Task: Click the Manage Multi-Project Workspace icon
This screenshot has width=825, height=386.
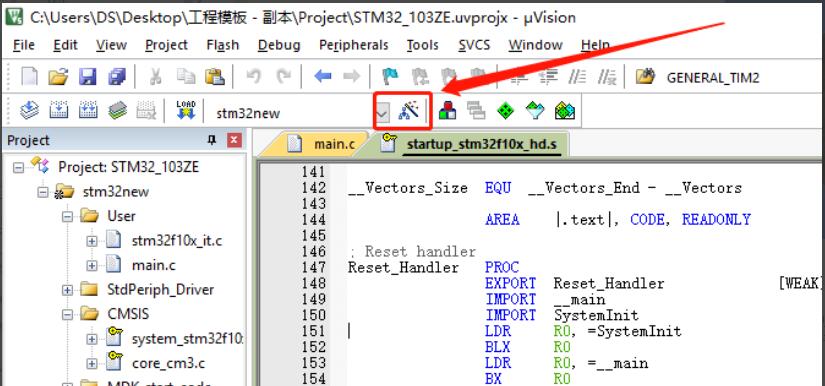Action: (x=476, y=110)
